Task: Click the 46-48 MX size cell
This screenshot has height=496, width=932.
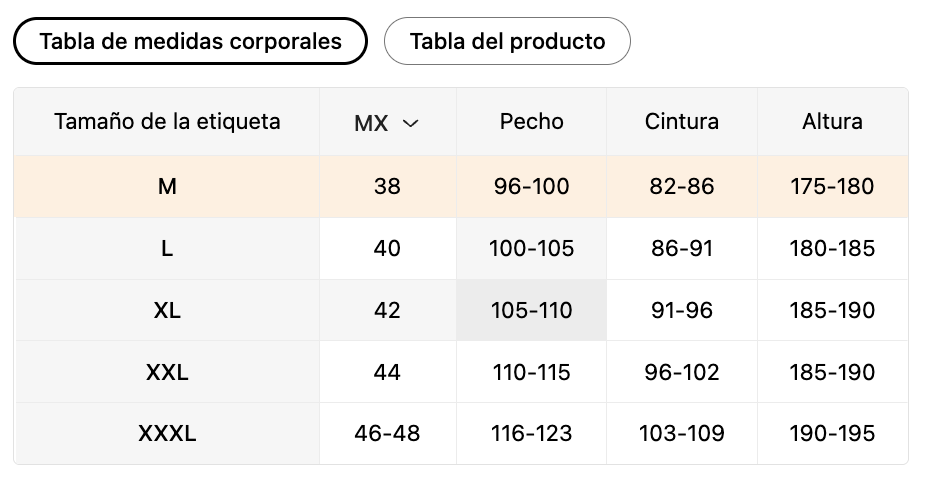Action: [388, 434]
